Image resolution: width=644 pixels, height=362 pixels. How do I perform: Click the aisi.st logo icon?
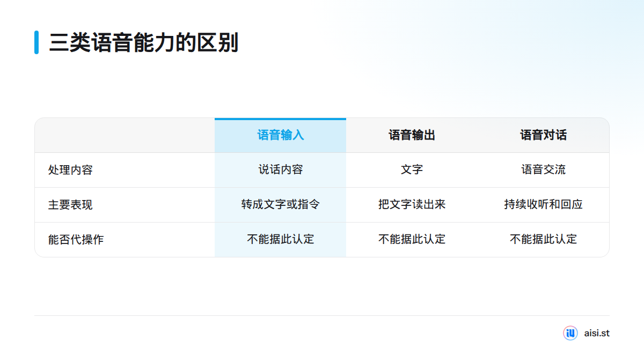point(570,333)
